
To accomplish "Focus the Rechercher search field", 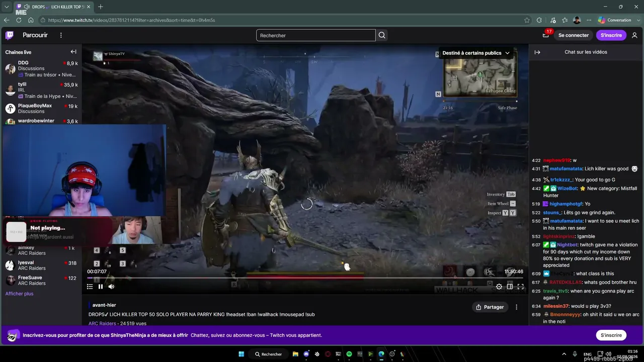I will 316,35.
